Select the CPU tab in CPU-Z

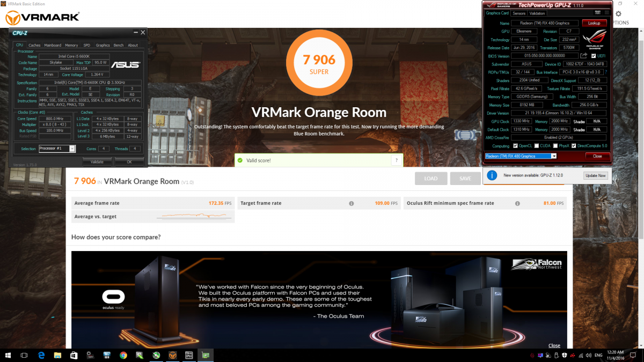click(x=19, y=46)
